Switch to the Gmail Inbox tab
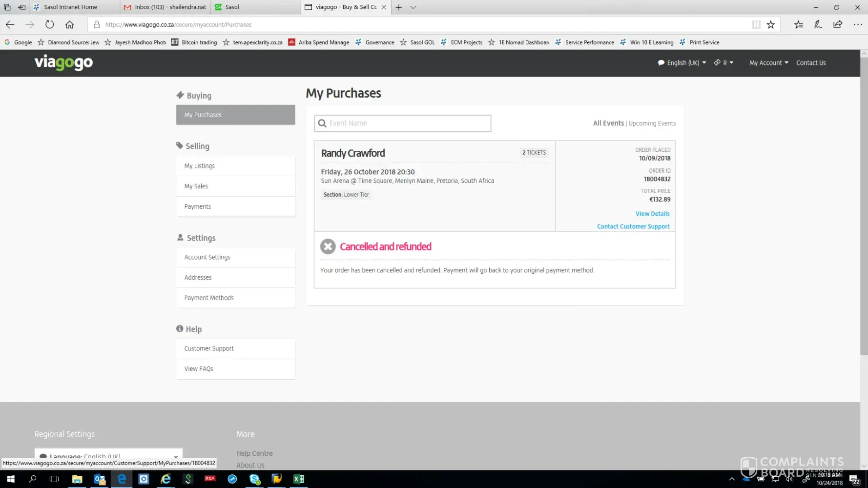868x488 pixels. point(165,7)
